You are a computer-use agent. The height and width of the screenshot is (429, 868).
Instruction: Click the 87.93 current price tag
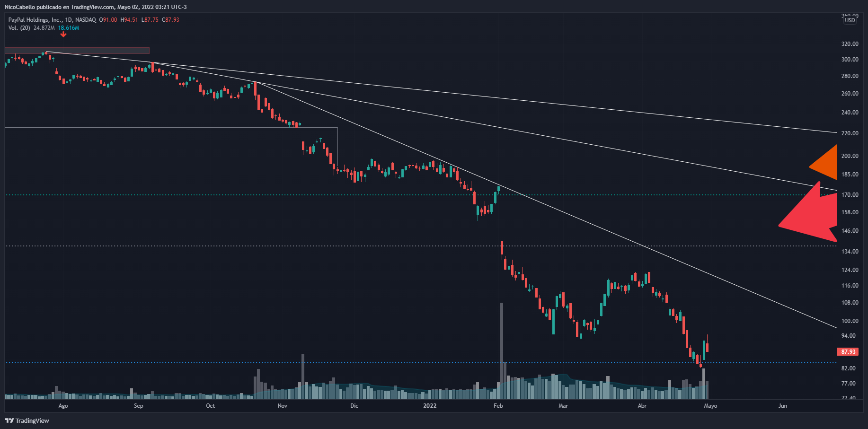coord(848,351)
